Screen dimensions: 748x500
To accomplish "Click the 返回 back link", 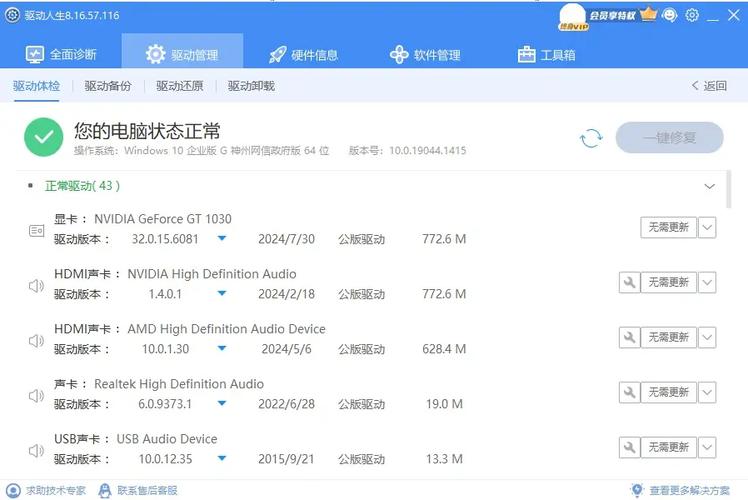I will pyautogui.click(x=709, y=86).
